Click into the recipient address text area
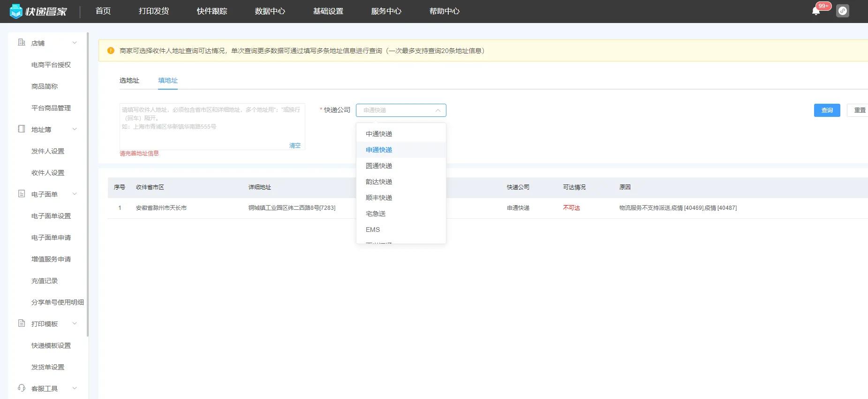Screen dimensions: 868x399 click(x=212, y=127)
